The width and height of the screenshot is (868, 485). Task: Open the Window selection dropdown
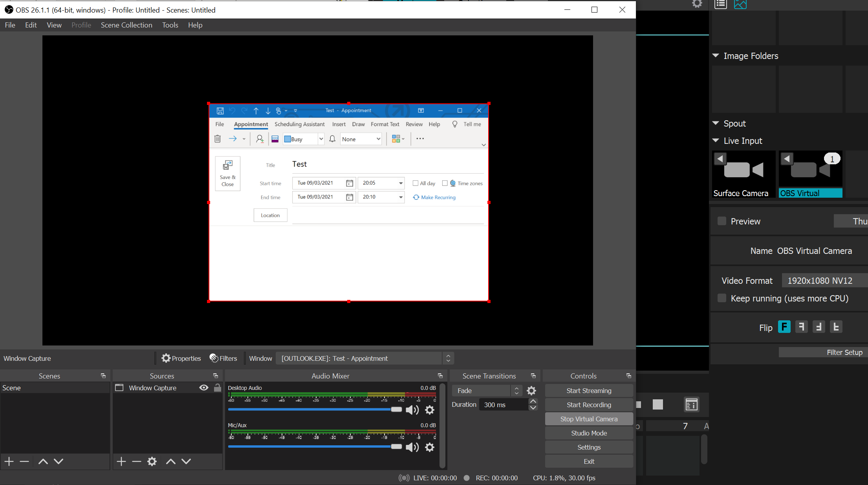tap(365, 358)
